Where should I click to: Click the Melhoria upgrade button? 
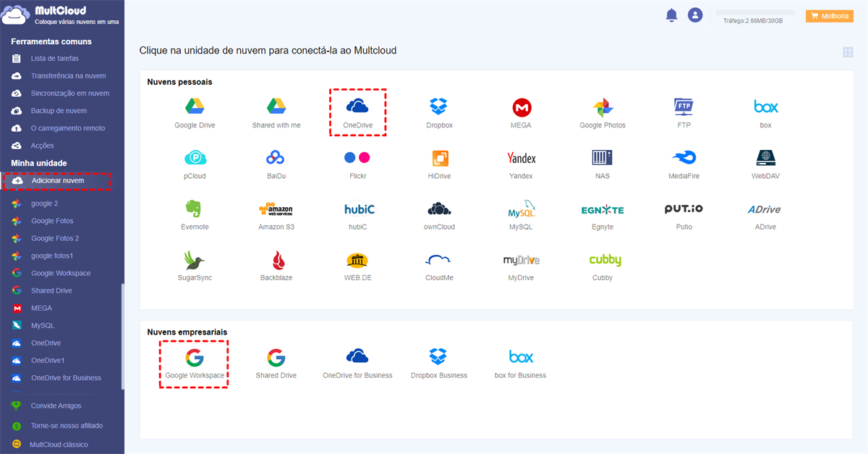830,16
